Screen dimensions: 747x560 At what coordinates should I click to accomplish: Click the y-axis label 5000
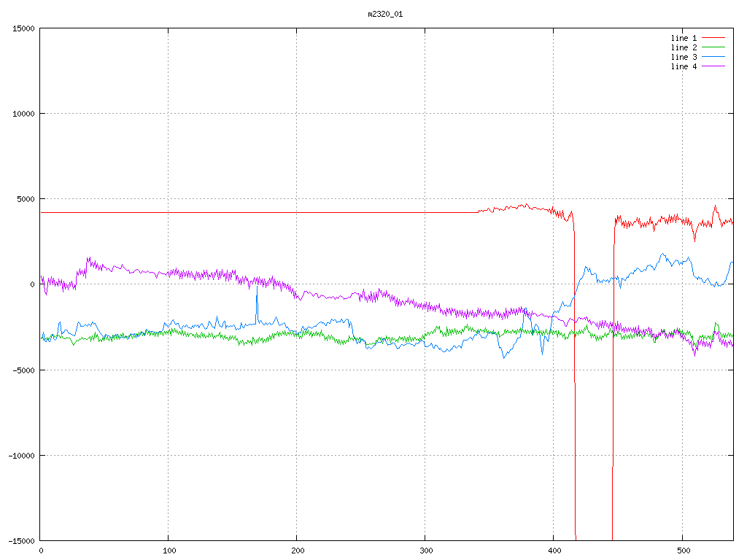coord(26,199)
